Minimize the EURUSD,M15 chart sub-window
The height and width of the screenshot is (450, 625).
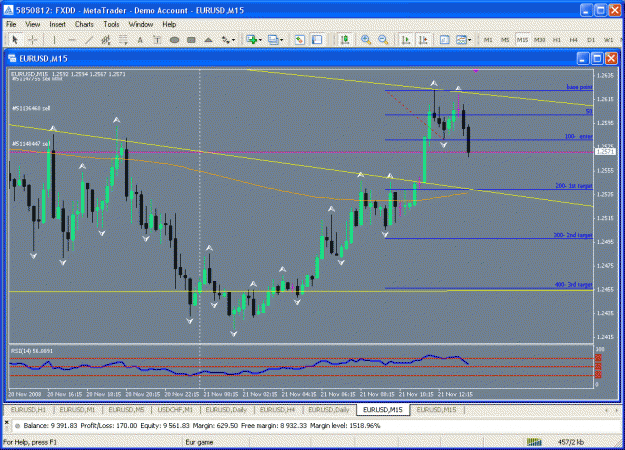click(x=583, y=59)
